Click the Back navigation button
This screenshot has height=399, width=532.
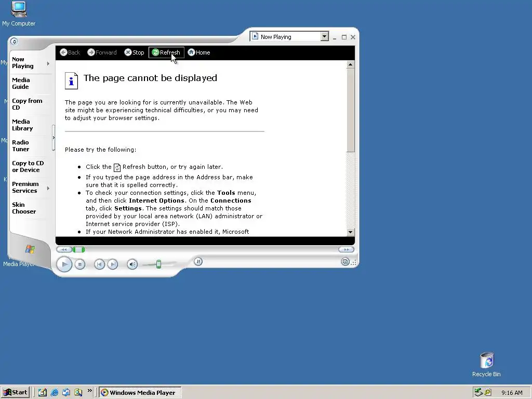[x=70, y=52]
